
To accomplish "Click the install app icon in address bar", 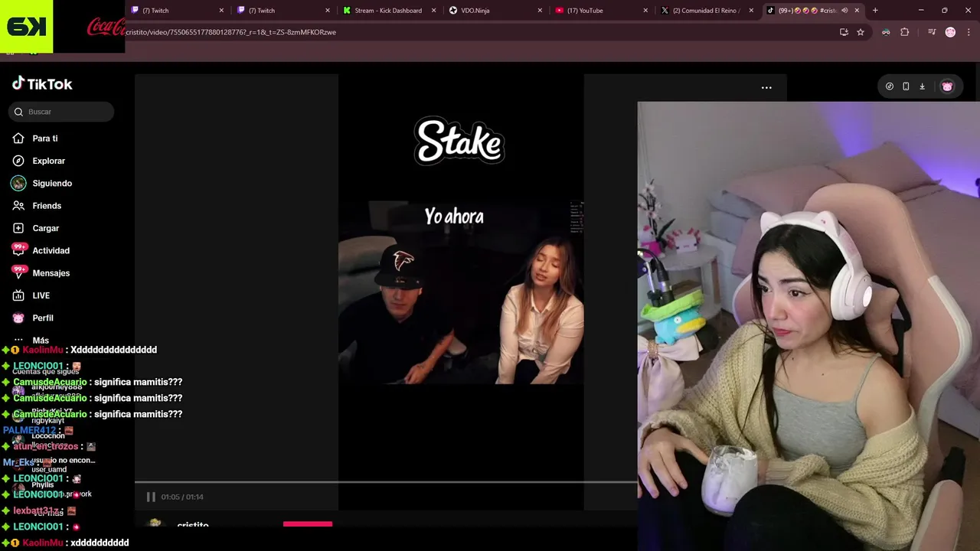I will (x=844, y=32).
